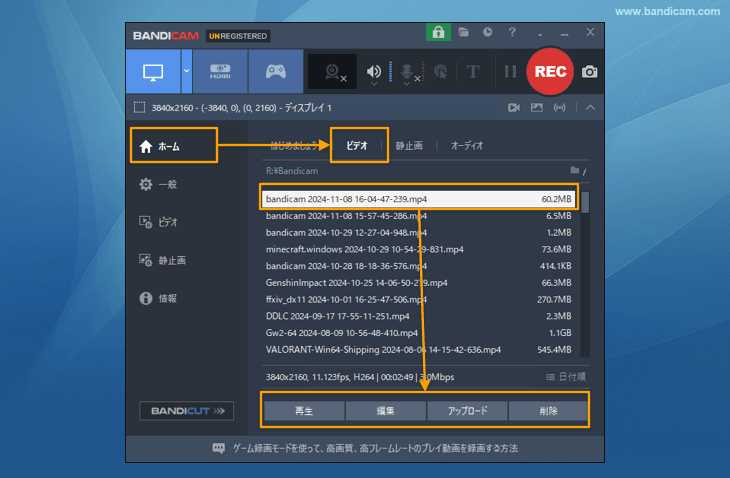This screenshot has height=478, width=730.
Task: Click 編集 edit button
Action: coord(385,411)
